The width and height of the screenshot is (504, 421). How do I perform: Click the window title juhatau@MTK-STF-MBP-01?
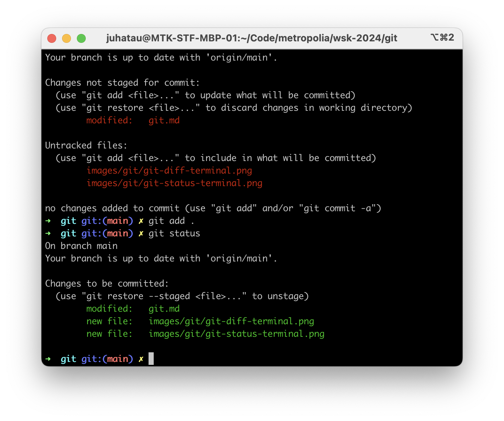pyautogui.click(x=252, y=38)
